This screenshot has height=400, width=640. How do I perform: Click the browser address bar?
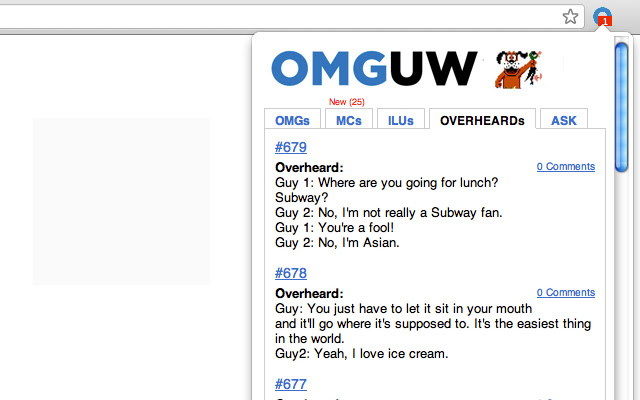(278, 17)
